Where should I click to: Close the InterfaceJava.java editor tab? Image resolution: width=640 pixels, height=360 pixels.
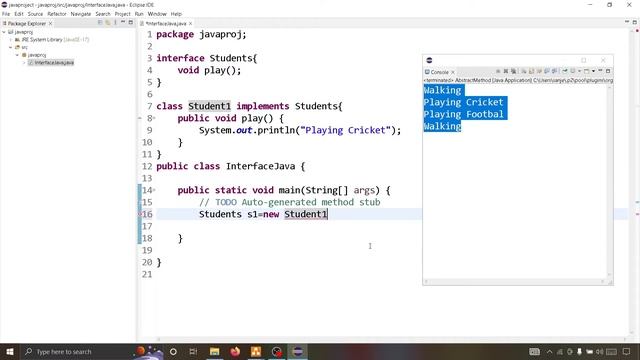pyautogui.click(x=191, y=24)
